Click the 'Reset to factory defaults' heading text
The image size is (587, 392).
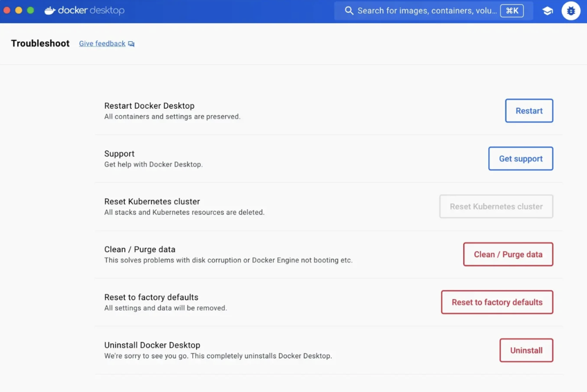tap(151, 297)
